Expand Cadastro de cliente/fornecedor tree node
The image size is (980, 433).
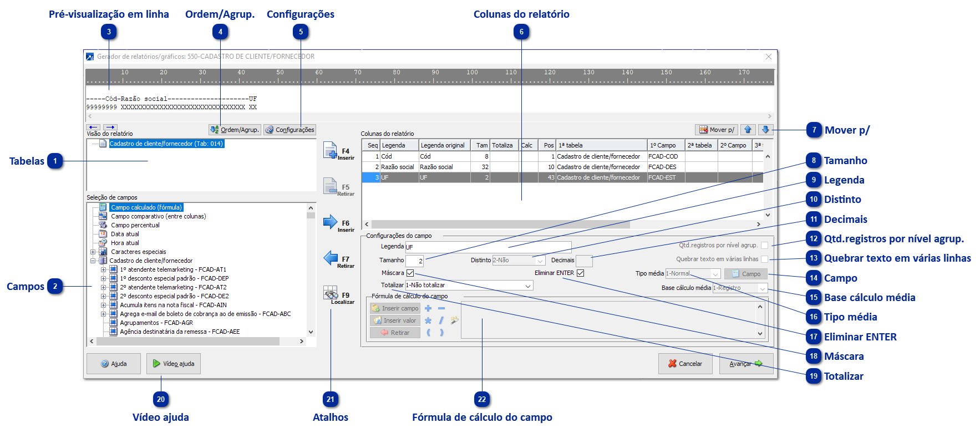click(x=93, y=261)
